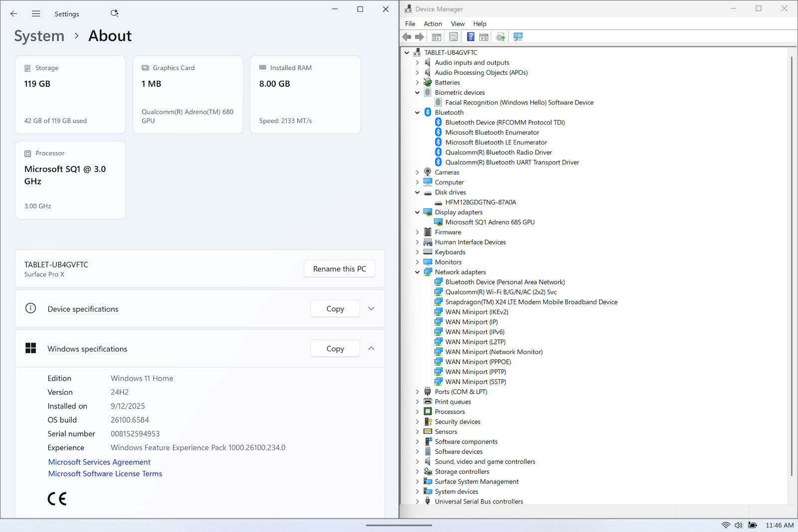Click the Firmware category icon
Screen dimensions: 798x532
point(427,232)
